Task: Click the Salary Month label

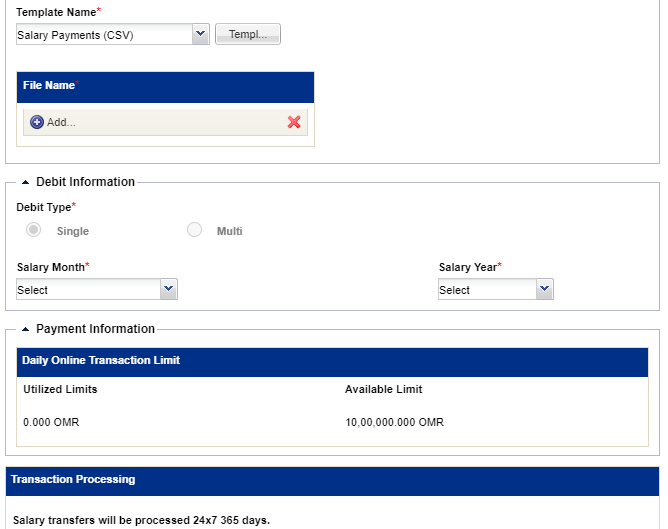Action: (x=53, y=267)
